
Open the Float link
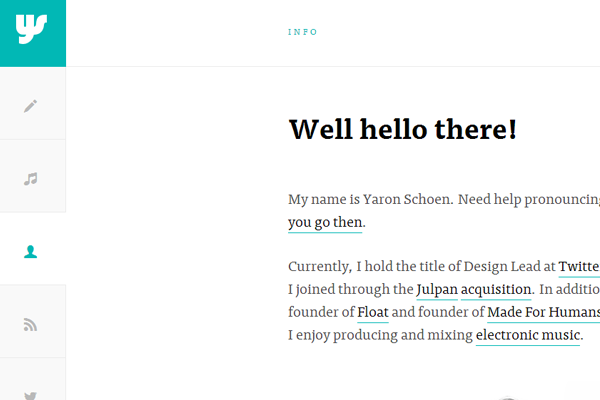click(373, 312)
